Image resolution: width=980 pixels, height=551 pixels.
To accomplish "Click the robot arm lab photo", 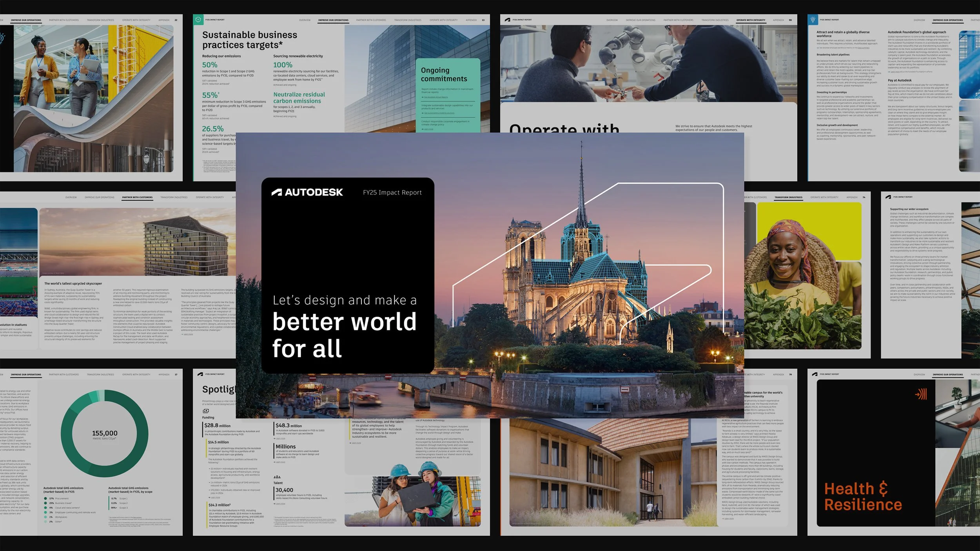I will (648, 63).
